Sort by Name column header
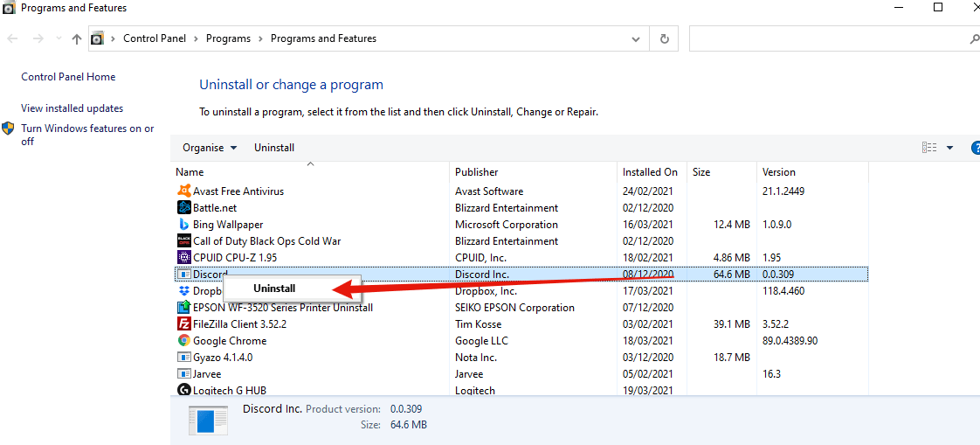This screenshot has height=445, width=980. 311,172
